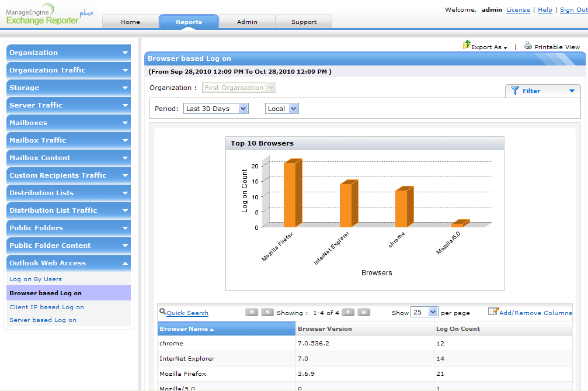Go to previous page of results
Viewport: 588px width, 391px height.
click(x=267, y=313)
